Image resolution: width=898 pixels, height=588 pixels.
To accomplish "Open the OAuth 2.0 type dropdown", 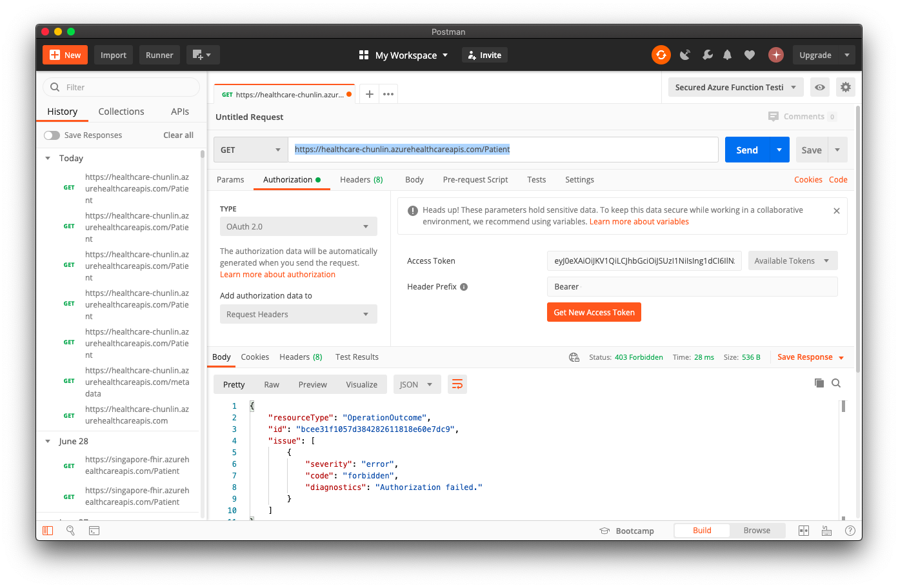I will pos(298,227).
